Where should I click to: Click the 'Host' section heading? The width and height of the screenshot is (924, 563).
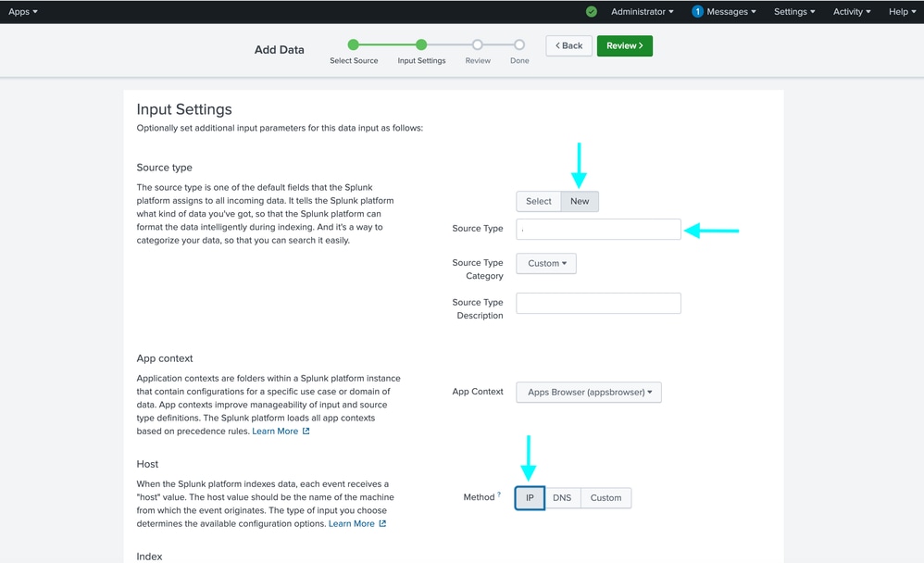pyautogui.click(x=147, y=464)
